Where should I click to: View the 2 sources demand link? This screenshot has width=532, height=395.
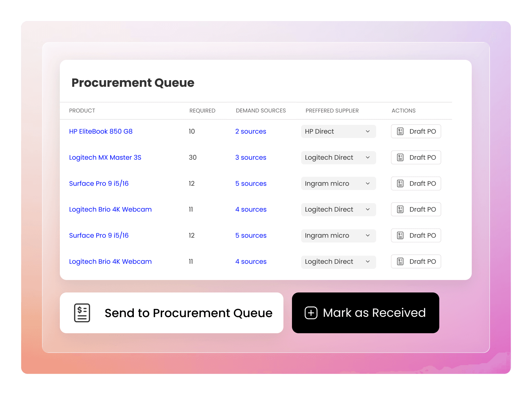click(251, 131)
